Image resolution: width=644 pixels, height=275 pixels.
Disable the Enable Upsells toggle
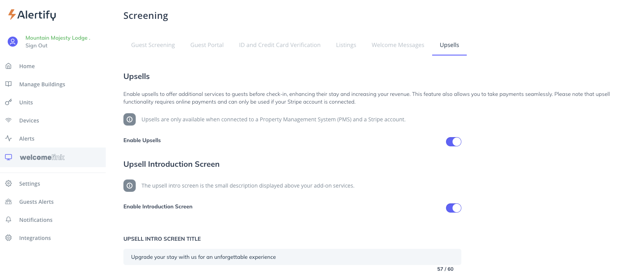[453, 142]
